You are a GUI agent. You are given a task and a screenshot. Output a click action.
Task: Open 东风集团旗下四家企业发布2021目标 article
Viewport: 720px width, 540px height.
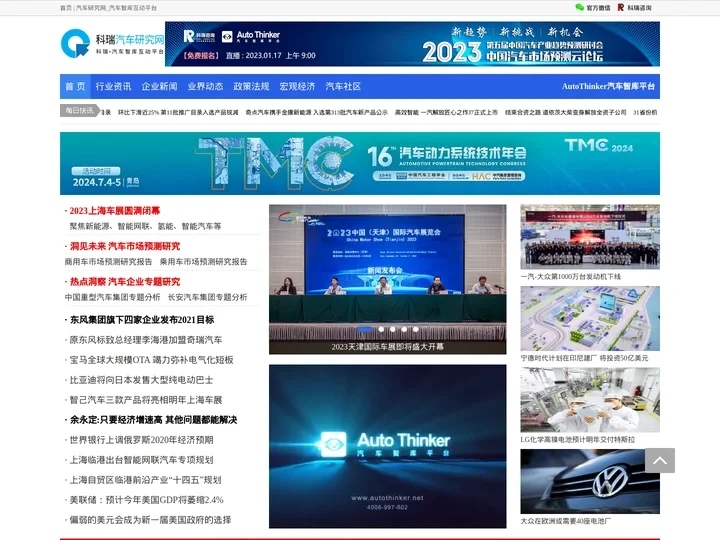click(x=142, y=320)
